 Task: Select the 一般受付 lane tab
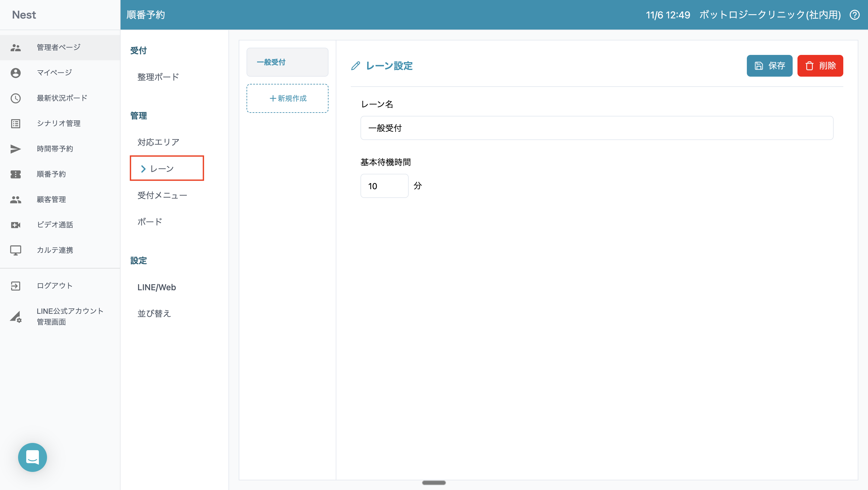point(287,62)
